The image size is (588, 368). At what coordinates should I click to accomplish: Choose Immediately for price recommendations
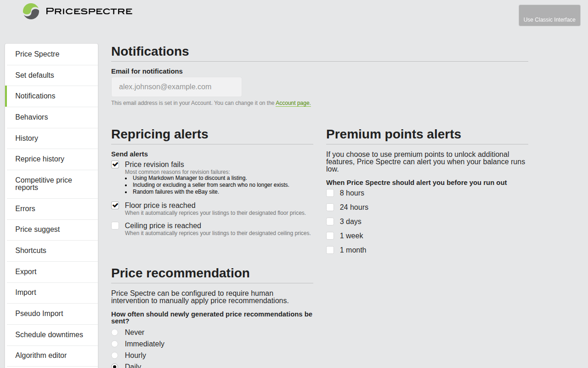point(115,344)
